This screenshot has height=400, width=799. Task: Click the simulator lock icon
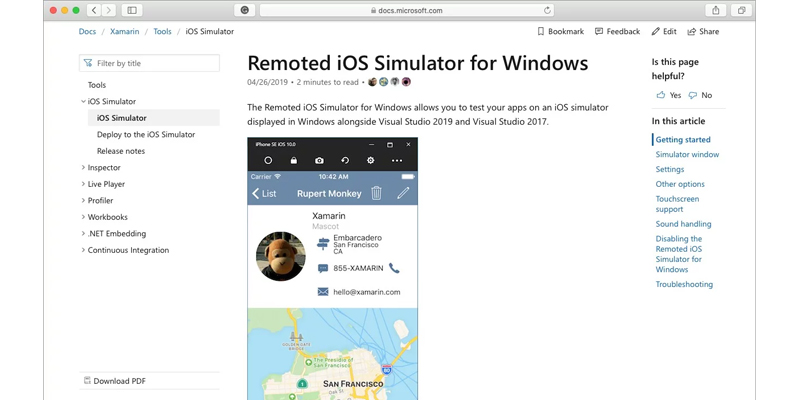(x=293, y=160)
